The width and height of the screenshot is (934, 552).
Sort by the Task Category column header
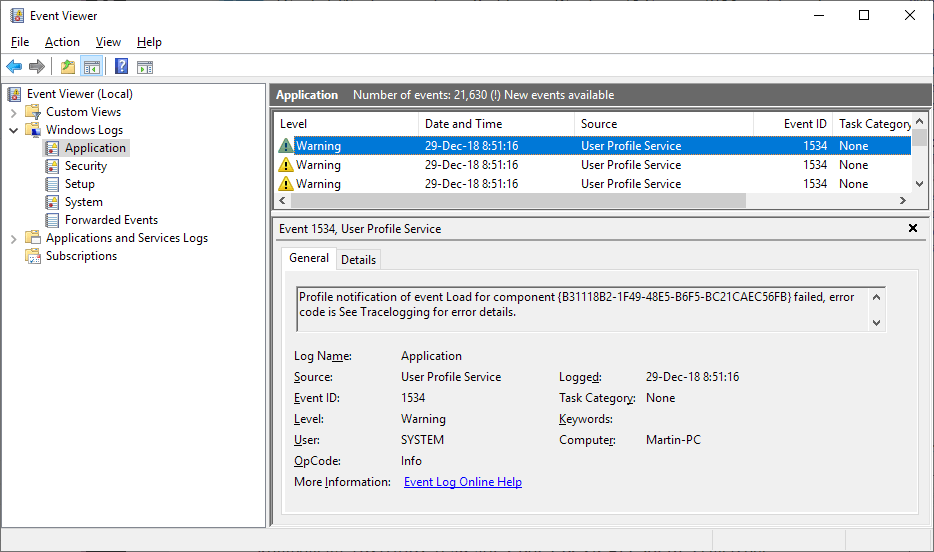point(872,124)
